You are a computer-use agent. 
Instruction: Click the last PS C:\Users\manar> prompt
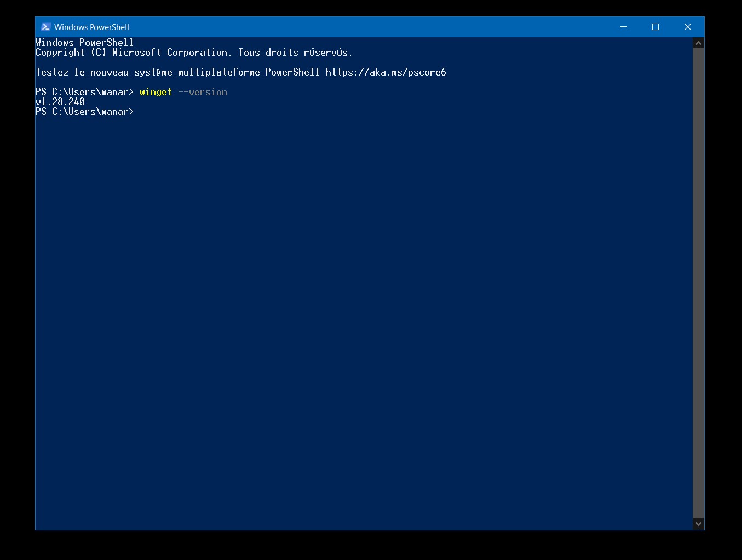pyautogui.click(x=85, y=112)
